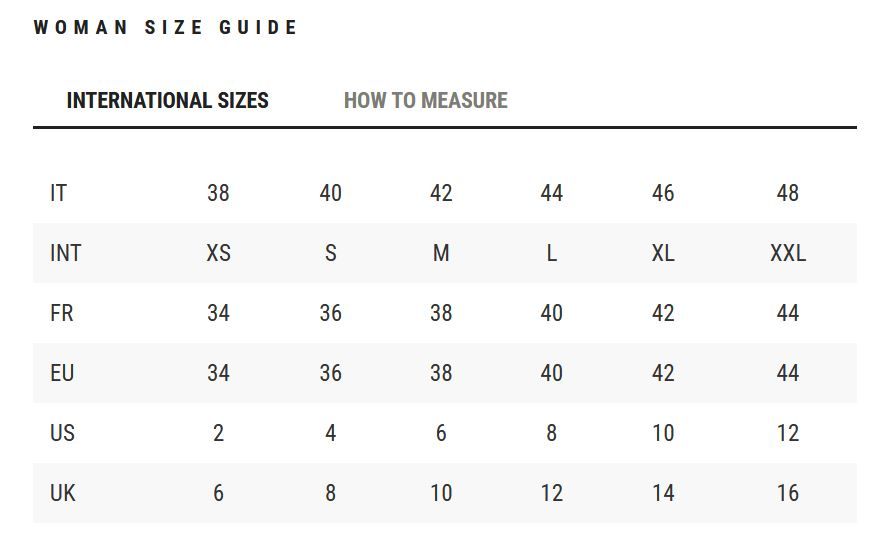882x538 pixels.
Task: Open the How To Measure tab
Action: pyautogui.click(x=425, y=101)
